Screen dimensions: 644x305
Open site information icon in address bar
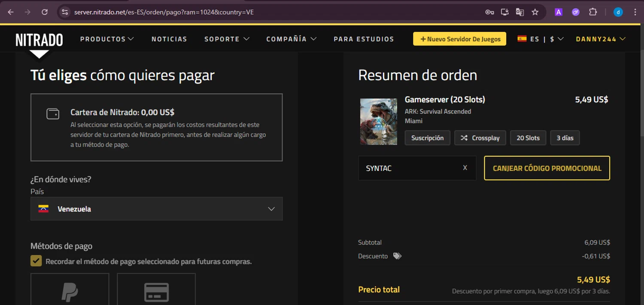tap(65, 12)
